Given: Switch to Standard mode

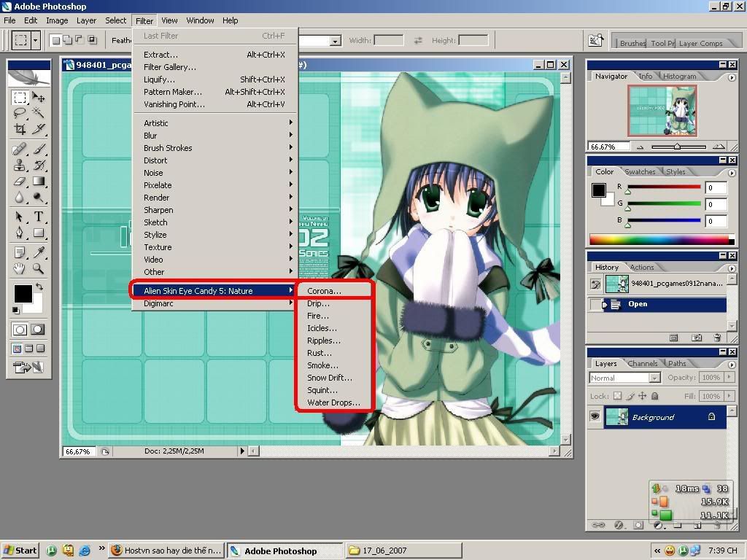Looking at the screenshot, I should click(20, 330).
